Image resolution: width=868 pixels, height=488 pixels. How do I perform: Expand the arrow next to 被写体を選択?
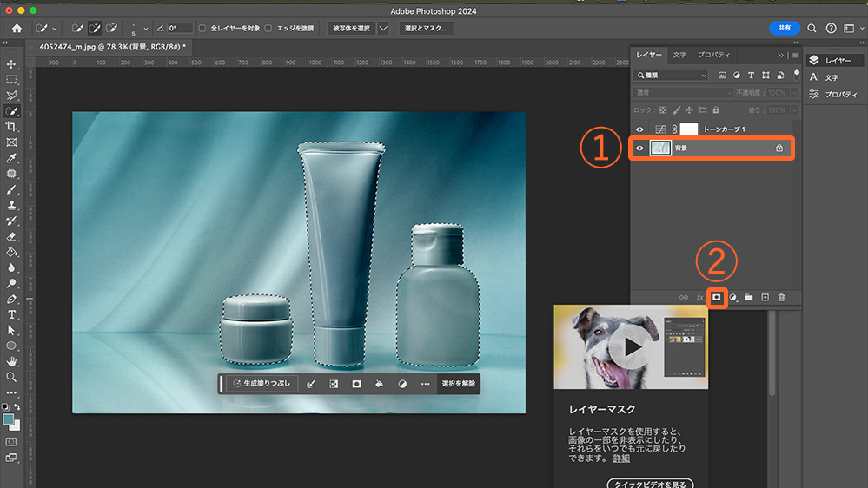click(383, 28)
